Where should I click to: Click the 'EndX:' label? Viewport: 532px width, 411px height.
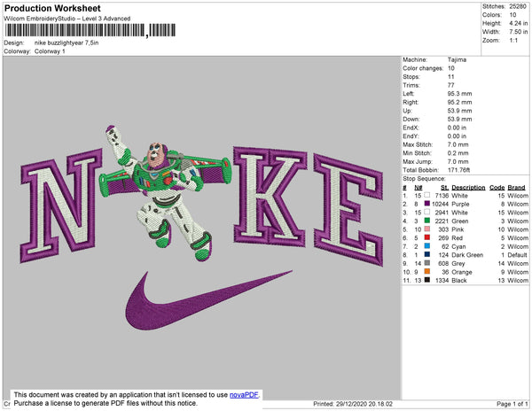[x=411, y=128]
